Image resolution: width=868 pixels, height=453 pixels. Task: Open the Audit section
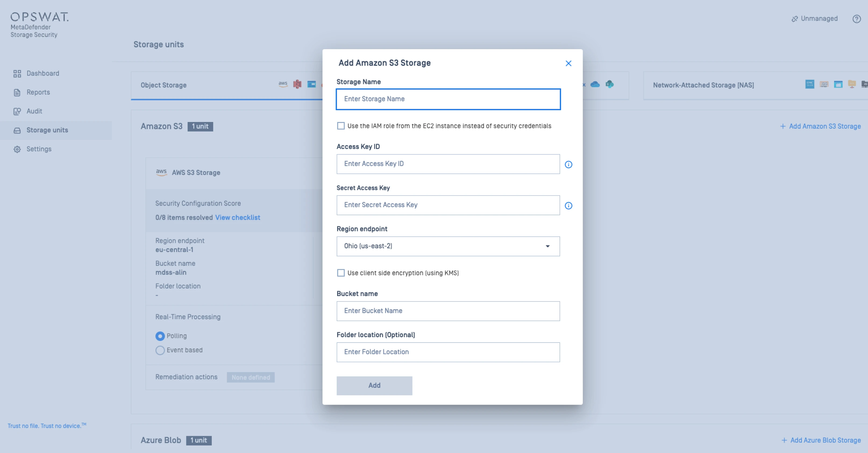point(34,111)
